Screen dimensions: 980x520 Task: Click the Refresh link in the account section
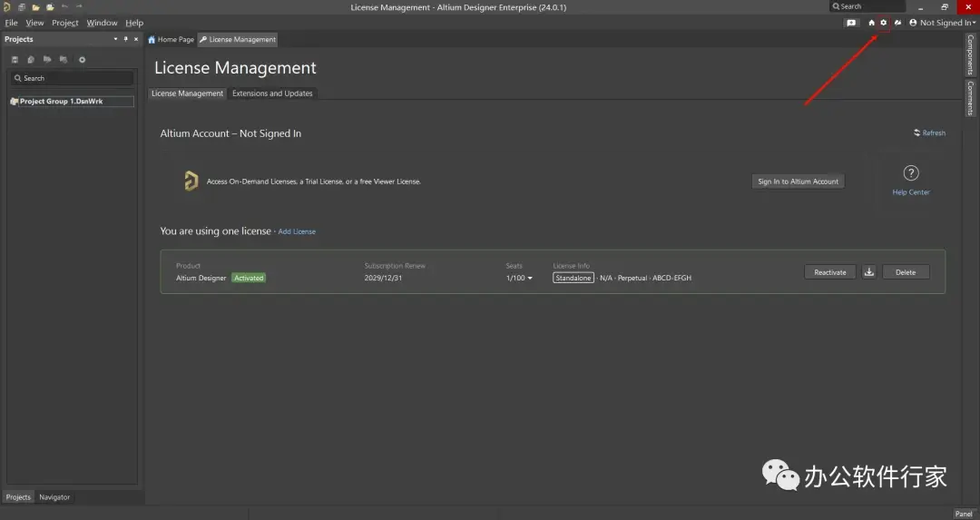(x=929, y=132)
